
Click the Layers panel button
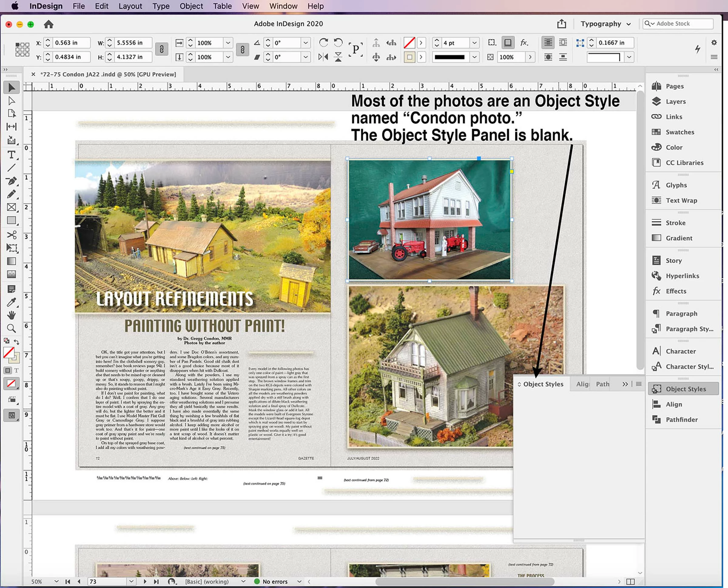pyautogui.click(x=675, y=102)
